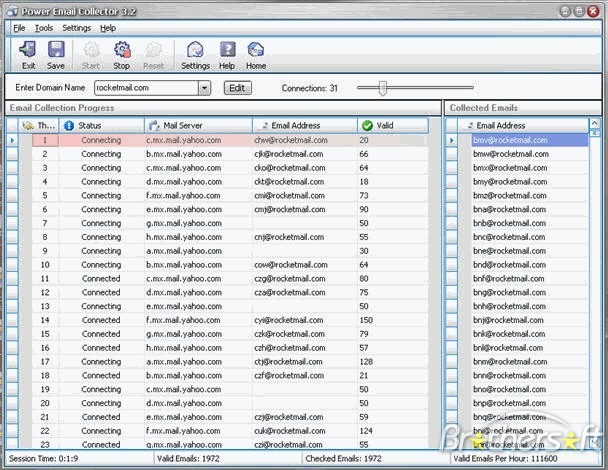Click Checked Emails: 1972 in status bar
This screenshot has width=608, height=470.
tap(343, 459)
